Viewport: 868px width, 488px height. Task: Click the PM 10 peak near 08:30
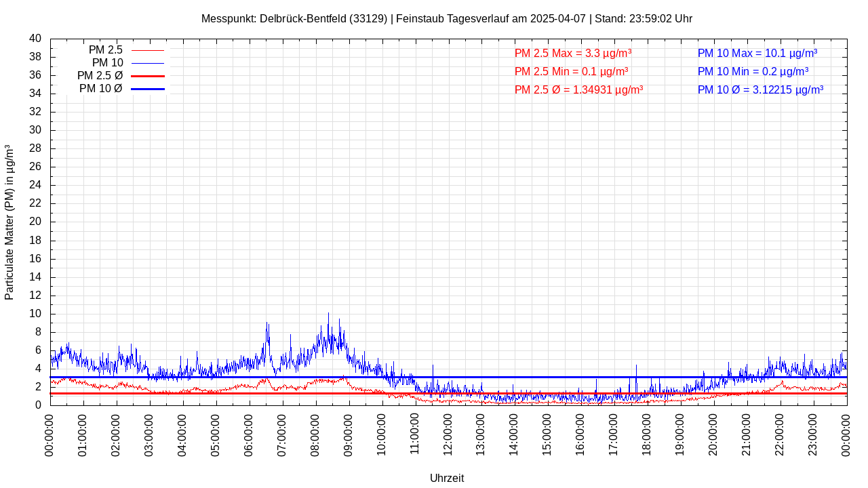click(329, 314)
